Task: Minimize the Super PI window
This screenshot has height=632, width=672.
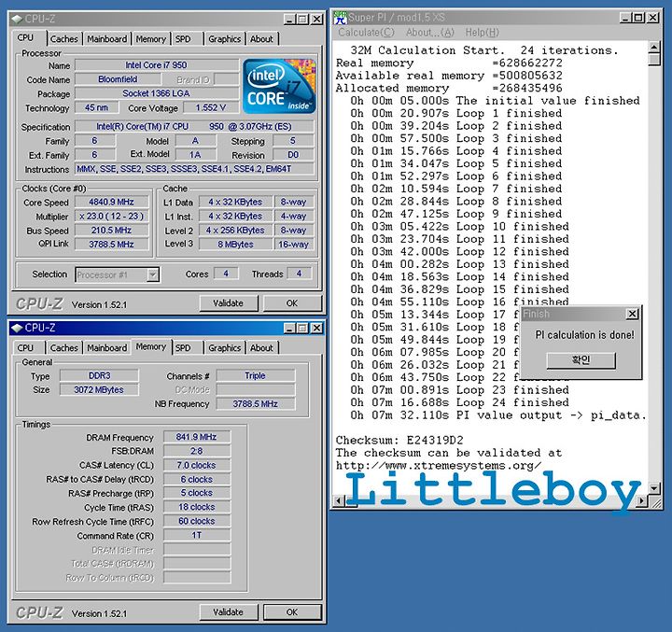Action: click(x=625, y=18)
